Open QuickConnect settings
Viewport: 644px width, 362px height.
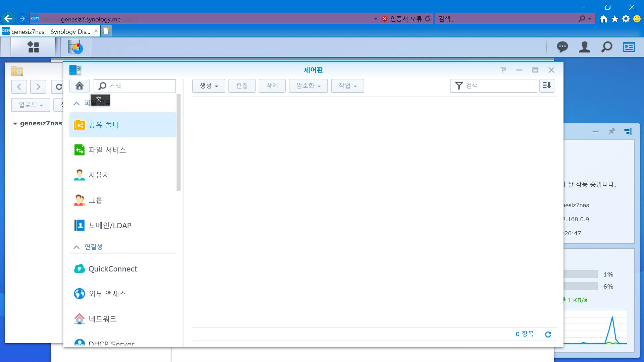[x=113, y=269]
